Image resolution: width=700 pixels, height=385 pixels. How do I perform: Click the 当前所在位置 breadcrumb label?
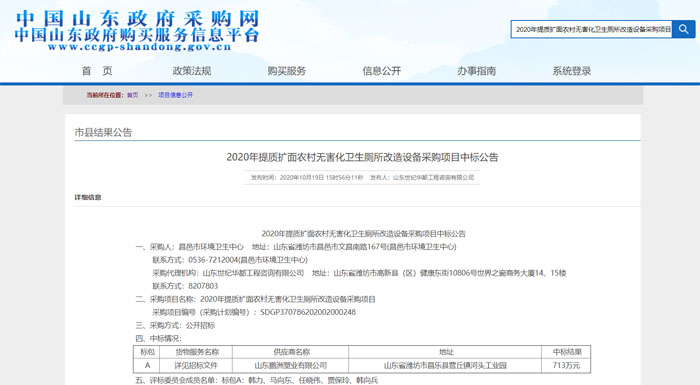[104, 95]
